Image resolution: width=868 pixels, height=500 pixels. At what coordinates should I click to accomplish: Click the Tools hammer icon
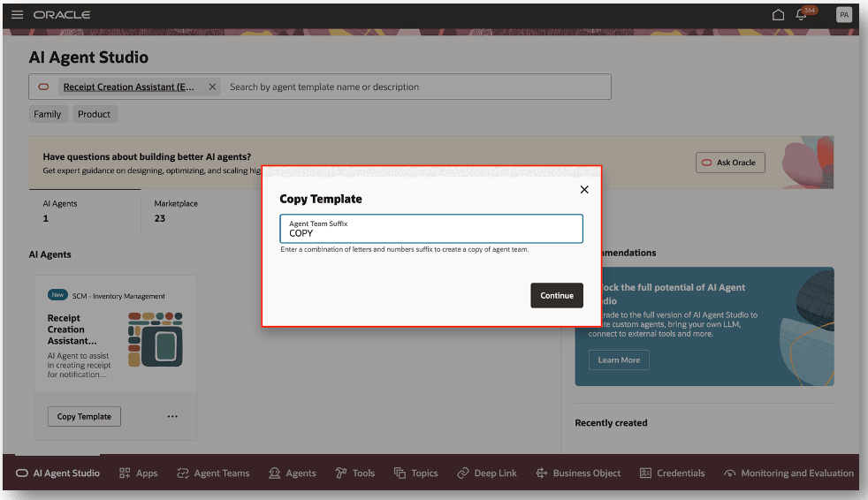341,473
